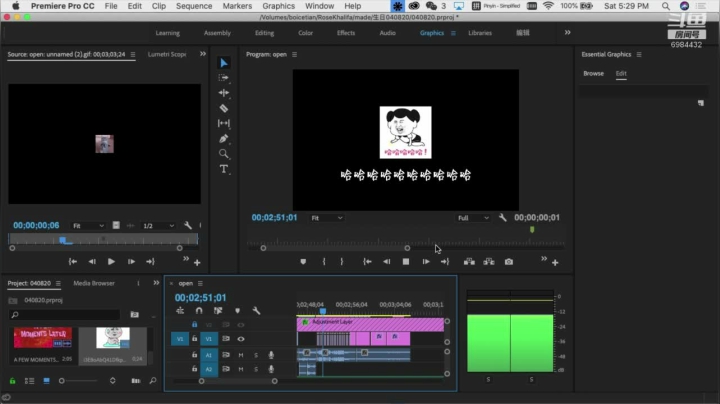The width and height of the screenshot is (720, 404).
Task: Click Add Marker in Program monitor
Action: click(303, 262)
